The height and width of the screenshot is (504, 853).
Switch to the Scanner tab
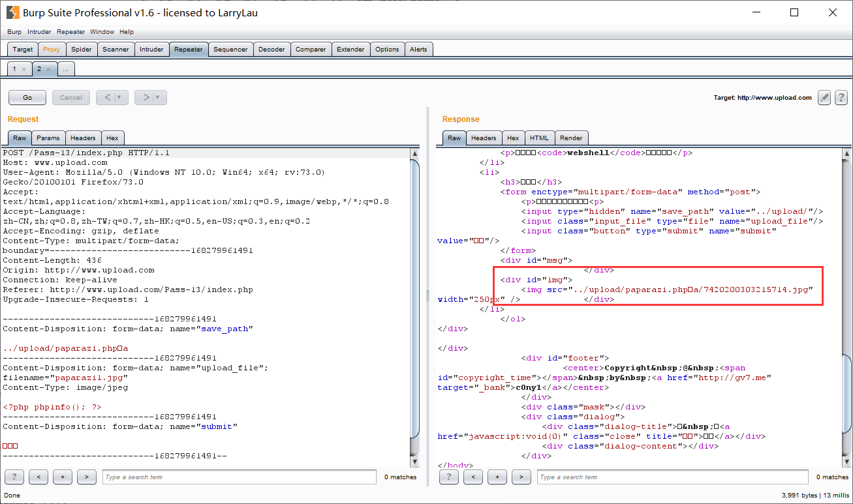click(x=116, y=50)
